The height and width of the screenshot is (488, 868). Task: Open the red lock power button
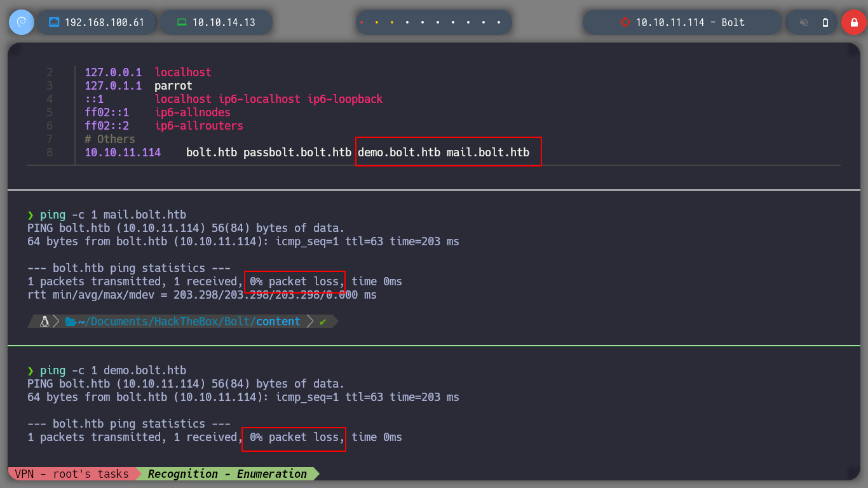coord(853,22)
